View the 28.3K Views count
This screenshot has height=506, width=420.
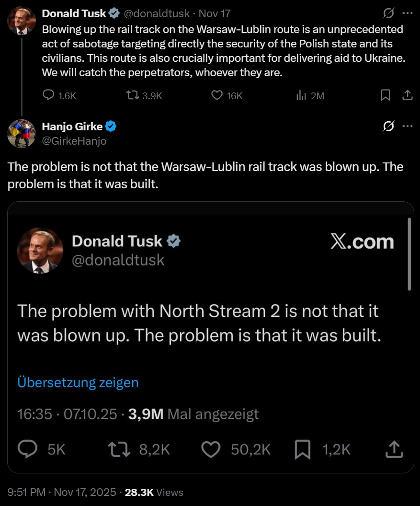pyautogui.click(x=154, y=492)
